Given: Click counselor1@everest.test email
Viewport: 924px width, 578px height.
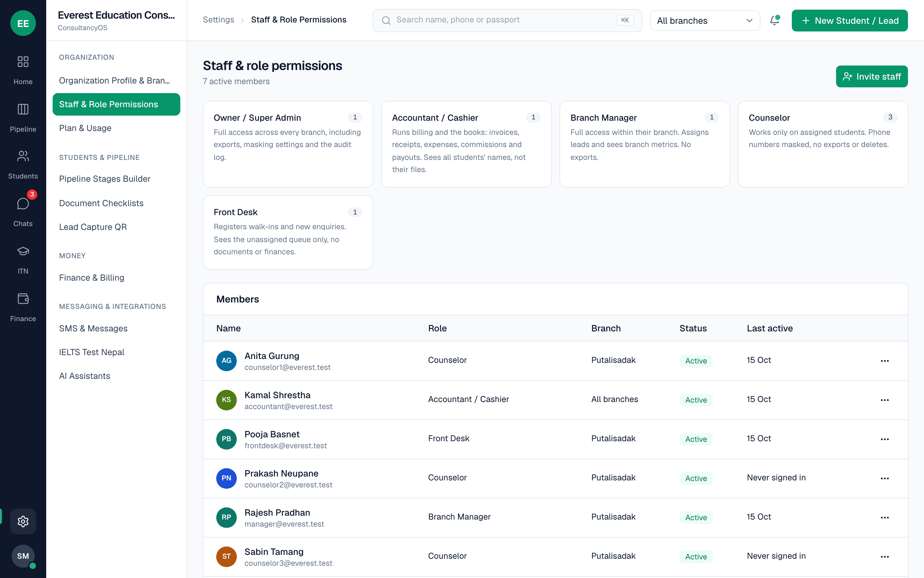Looking at the screenshot, I should [x=287, y=367].
